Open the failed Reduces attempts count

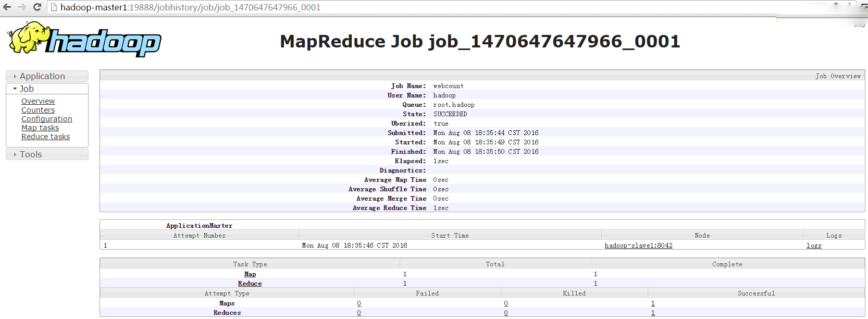[359, 313]
